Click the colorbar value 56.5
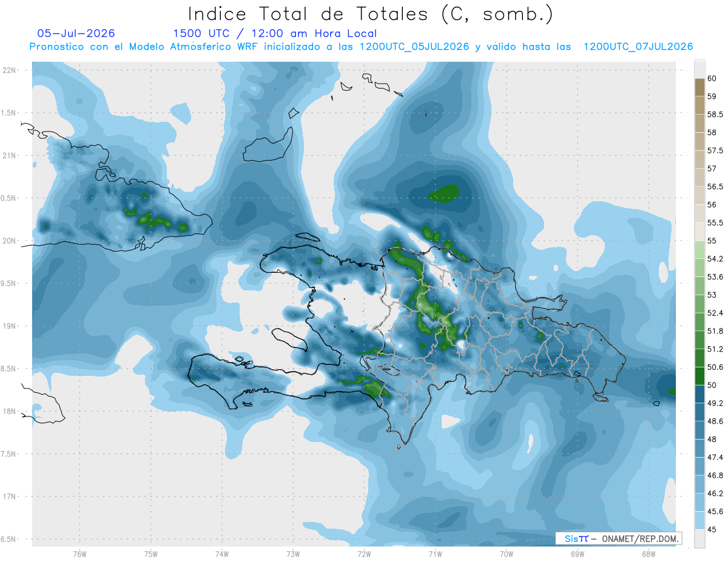Image resolution: width=728 pixels, height=562 pixels. point(715,187)
